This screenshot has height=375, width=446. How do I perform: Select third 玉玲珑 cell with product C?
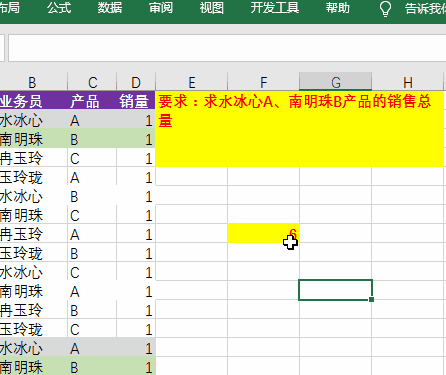coord(33,329)
